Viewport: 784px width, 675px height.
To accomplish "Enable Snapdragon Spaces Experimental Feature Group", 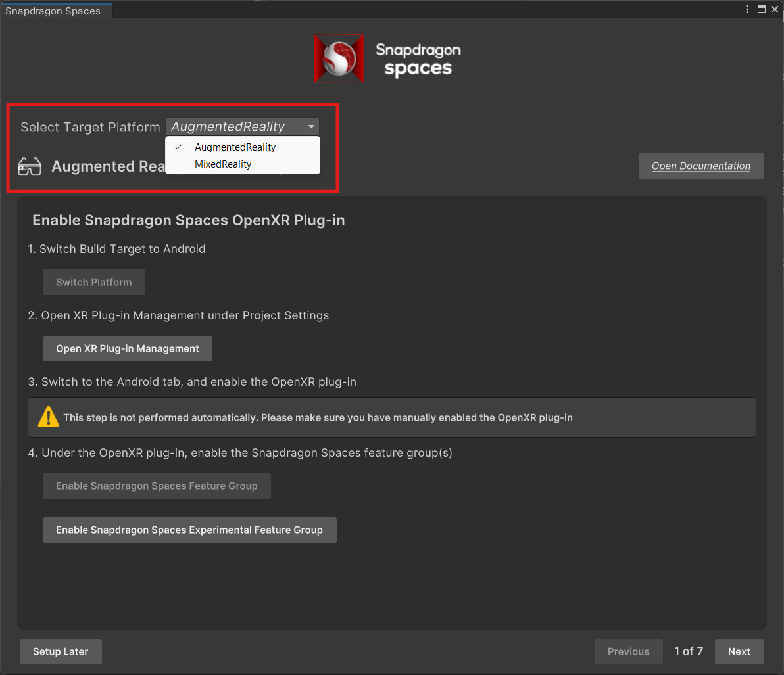I will coord(189,530).
